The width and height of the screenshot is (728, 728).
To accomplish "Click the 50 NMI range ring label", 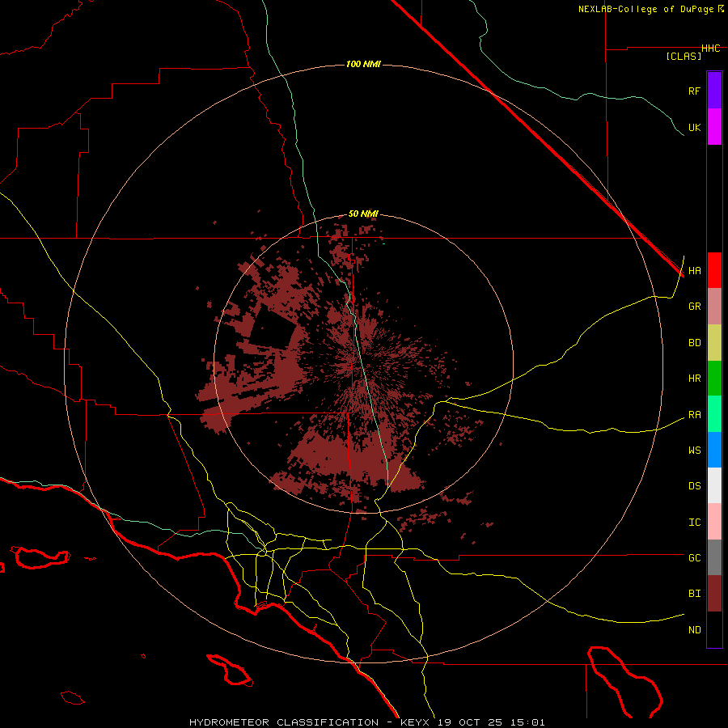I will coord(363,214).
